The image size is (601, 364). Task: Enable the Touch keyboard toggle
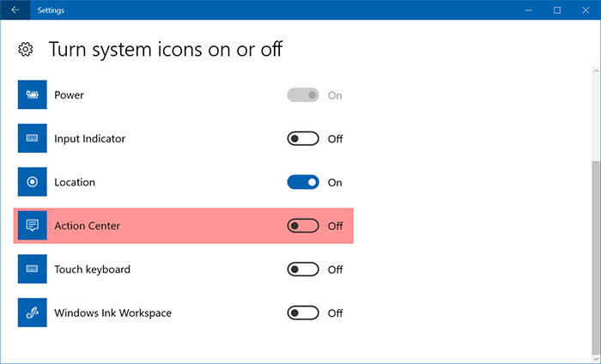coord(303,270)
